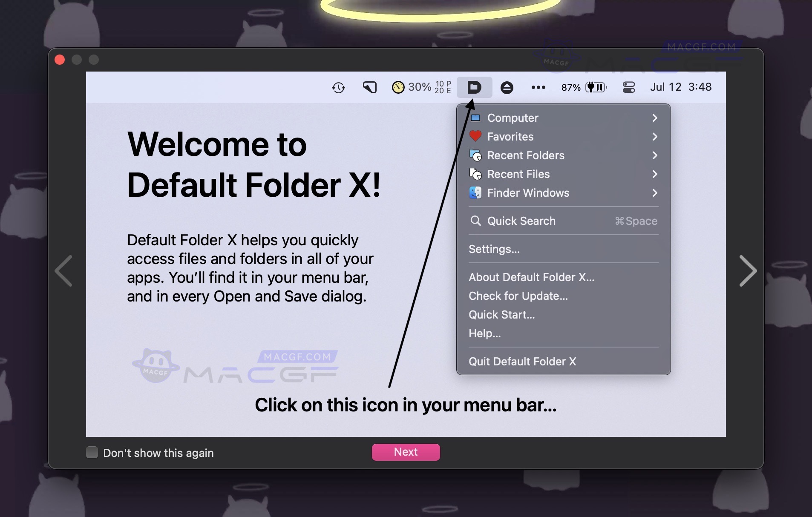Screen dimensions: 812x517
Task: Click the right navigation arrow
Action: click(x=749, y=271)
